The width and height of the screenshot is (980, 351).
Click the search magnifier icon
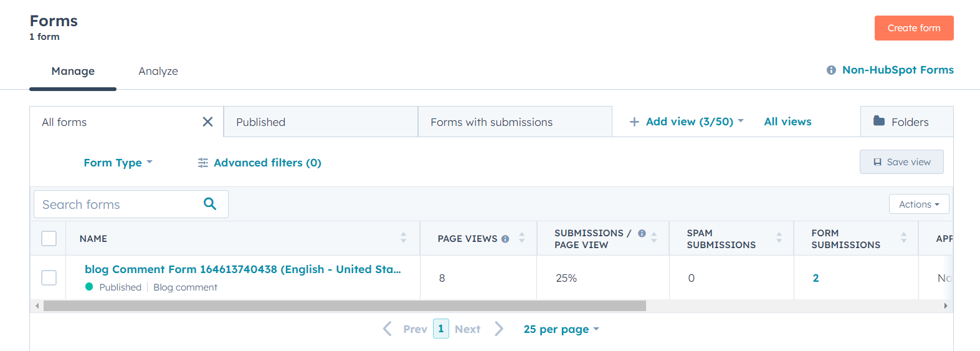pyautogui.click(x=210, y=204)
